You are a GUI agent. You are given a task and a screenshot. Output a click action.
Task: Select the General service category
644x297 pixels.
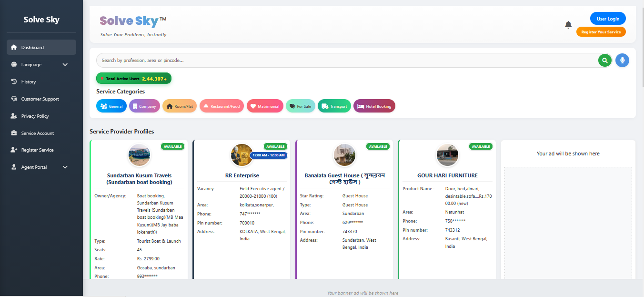(x=111, y=106)
